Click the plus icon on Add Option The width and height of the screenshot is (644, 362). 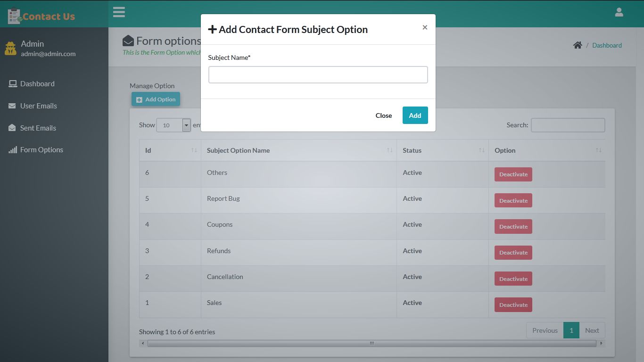click(139, 99)
